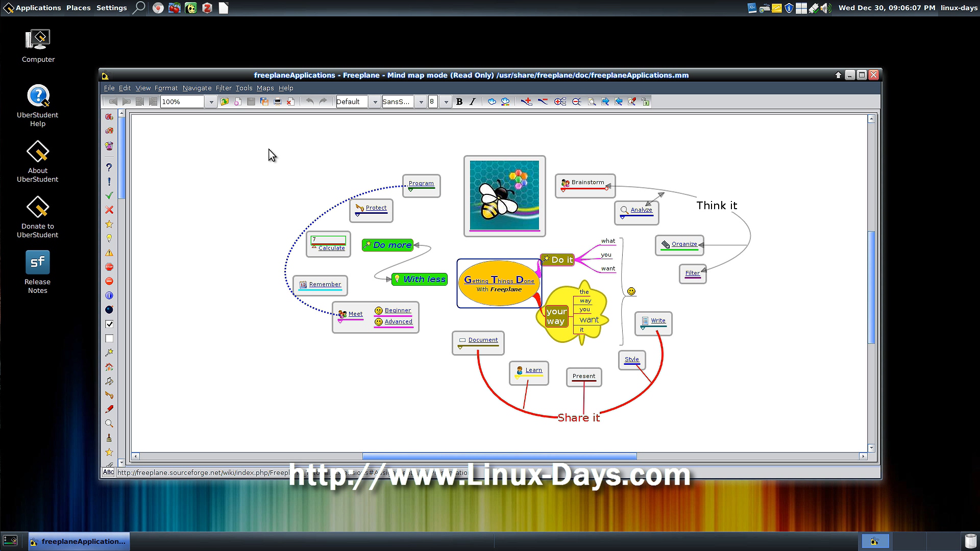Add the red no-entry icon
The height and width of the screenshot is (551, 980).
click(109, 281)
